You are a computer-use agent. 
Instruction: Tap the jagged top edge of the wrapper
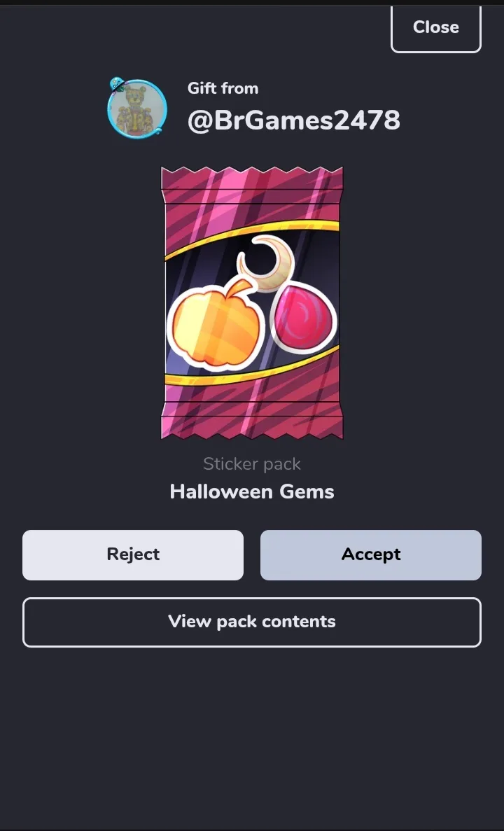252,174
